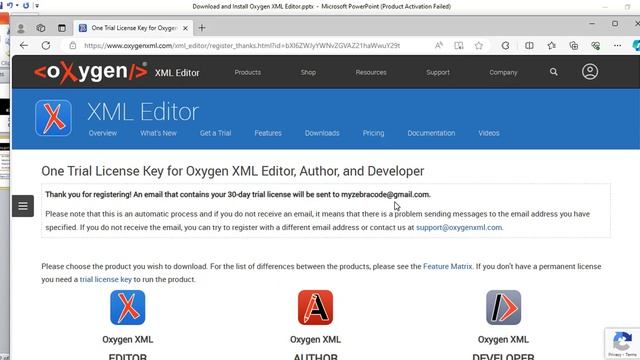Close the One Trial License Key tab
Image resolution: width=640 pixels, height=360 pixels.
click(x=185, y=28)
